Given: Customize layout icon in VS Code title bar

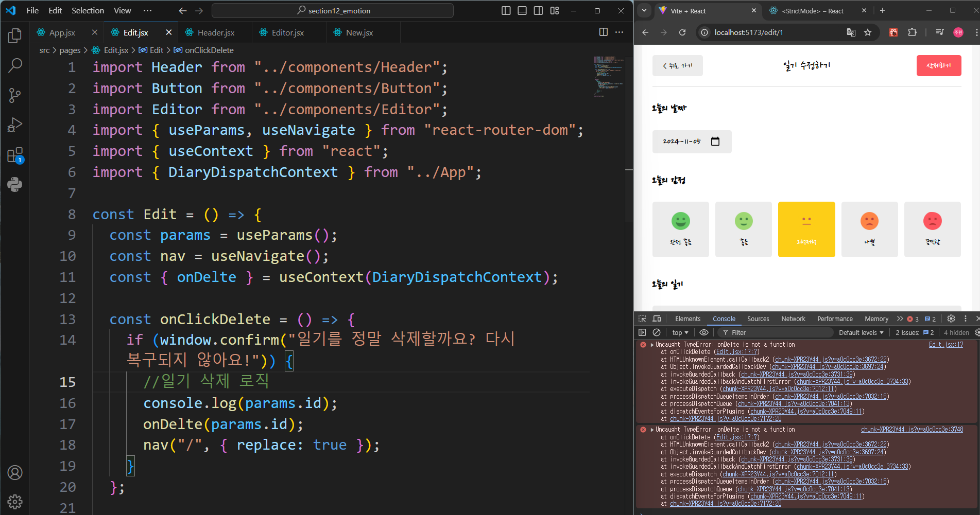Looking at the screenshot, I should point(555,10).
